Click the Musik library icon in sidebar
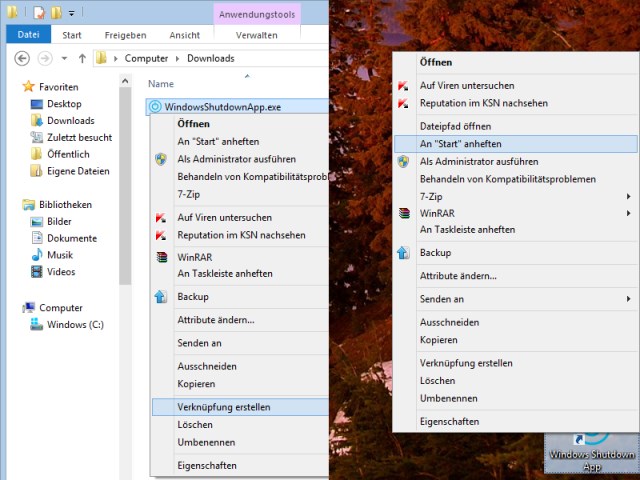This screenshot has height=480, width=640. [37, 255]
